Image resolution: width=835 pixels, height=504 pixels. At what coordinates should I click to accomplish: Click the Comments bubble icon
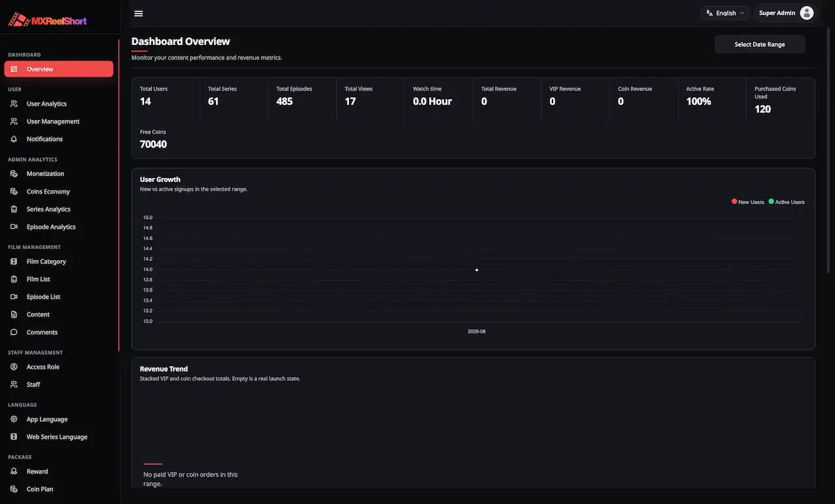click(x=14, y=332)
